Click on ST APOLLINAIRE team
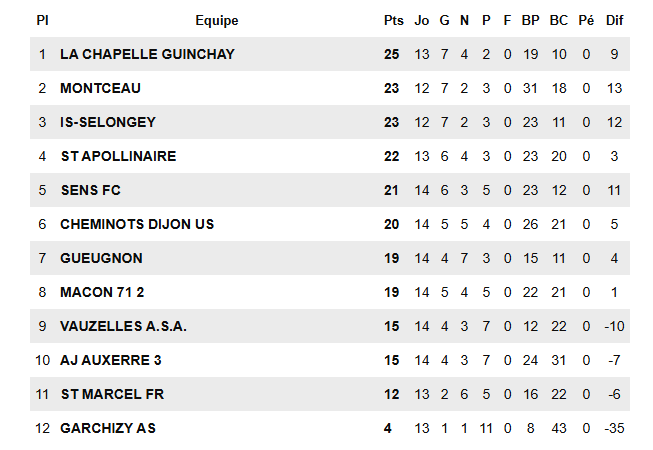 [x=118, y=156]
